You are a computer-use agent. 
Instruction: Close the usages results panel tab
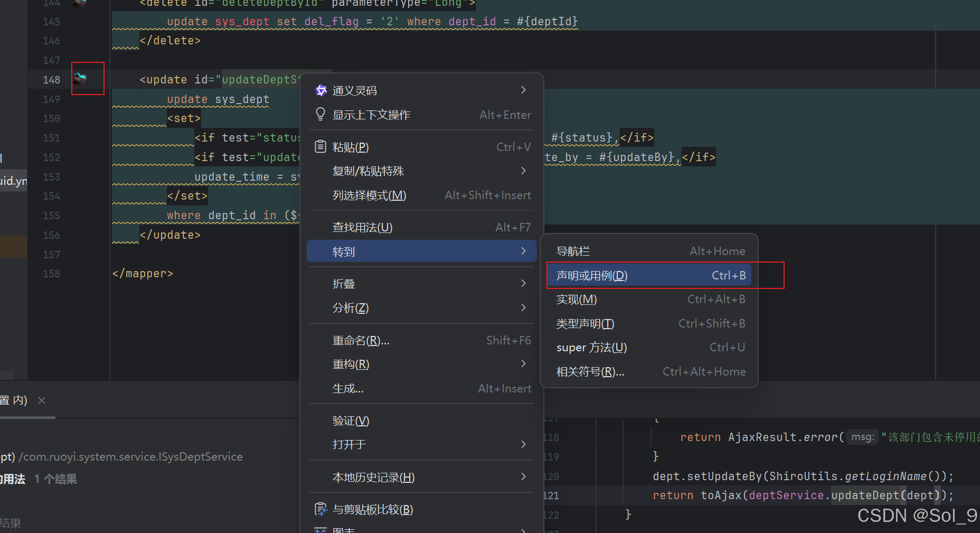click(x=42, y=400)
